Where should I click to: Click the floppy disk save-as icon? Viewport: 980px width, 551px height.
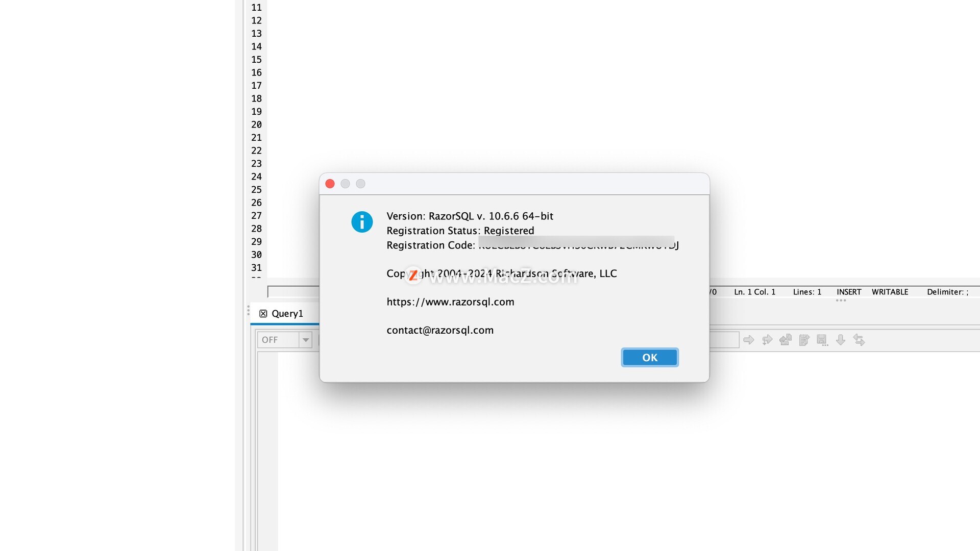point(822,340)
